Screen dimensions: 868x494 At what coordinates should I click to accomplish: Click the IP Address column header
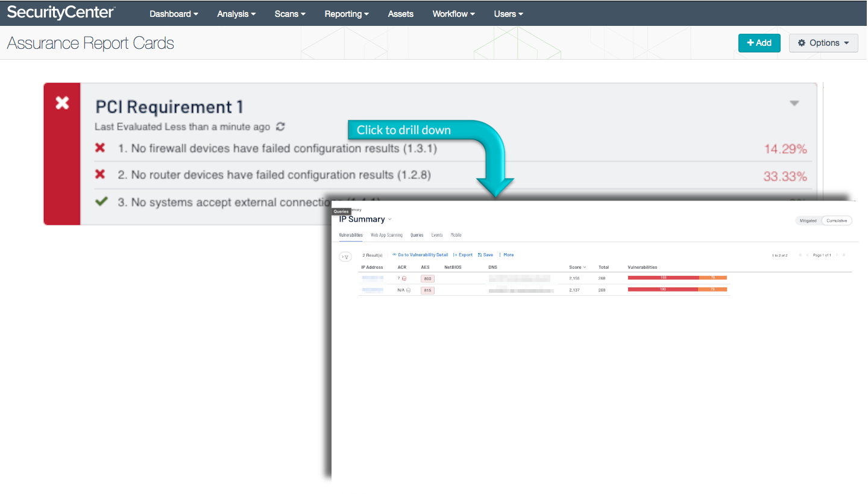coord(372,267)
